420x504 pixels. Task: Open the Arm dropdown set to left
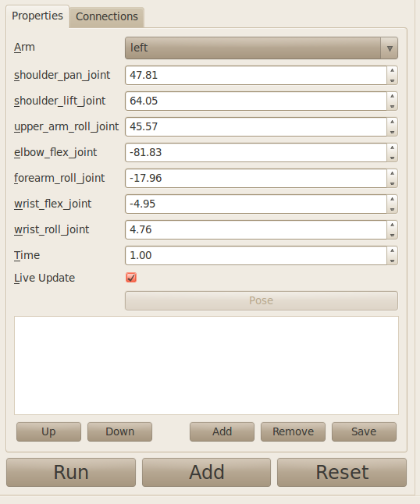tap(261, 48)
